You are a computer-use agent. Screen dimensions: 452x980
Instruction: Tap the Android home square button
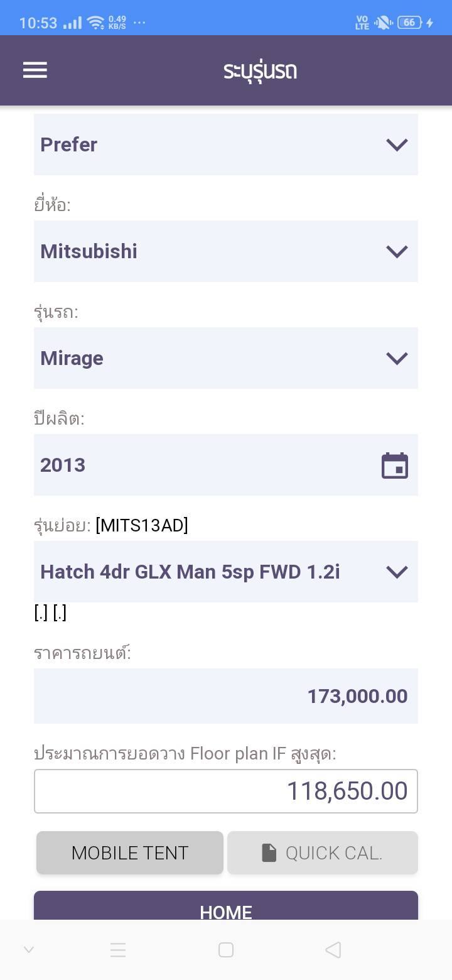tap(226, 950)
